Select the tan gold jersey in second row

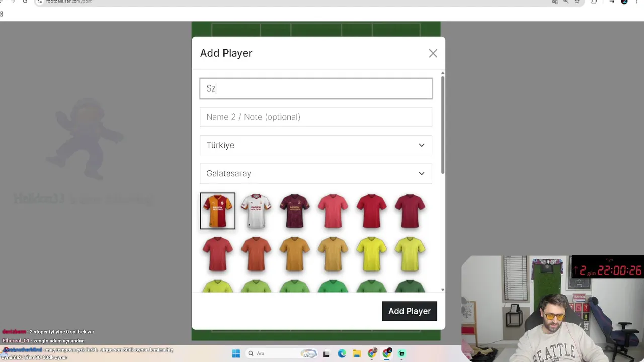(x=333, y=254)
